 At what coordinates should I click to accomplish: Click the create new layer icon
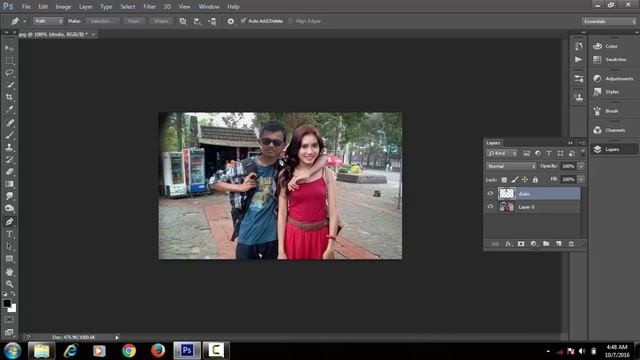[559, 244]
